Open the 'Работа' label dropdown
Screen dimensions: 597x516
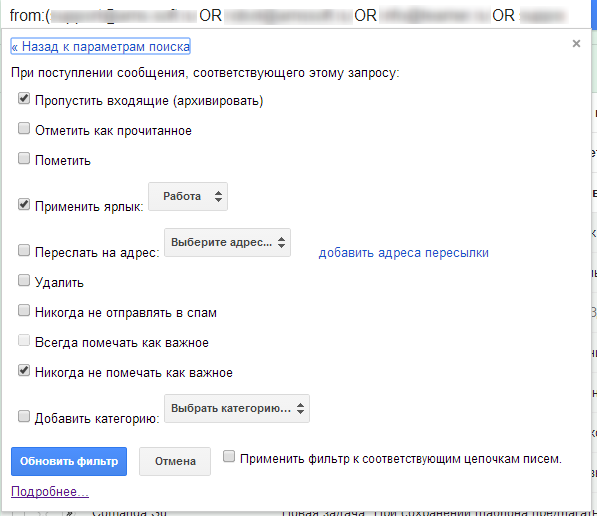point(188,196)
